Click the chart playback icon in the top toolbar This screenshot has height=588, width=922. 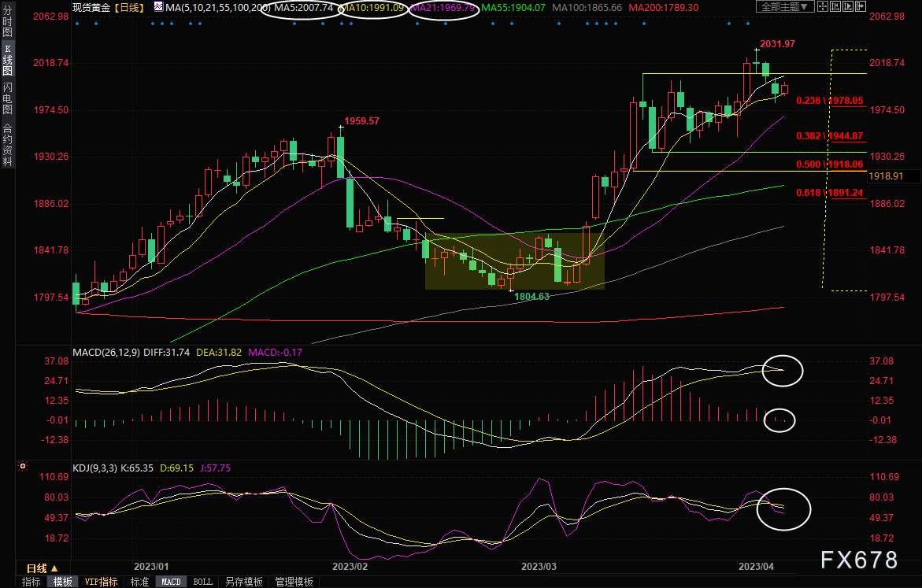tap(848, 7)
